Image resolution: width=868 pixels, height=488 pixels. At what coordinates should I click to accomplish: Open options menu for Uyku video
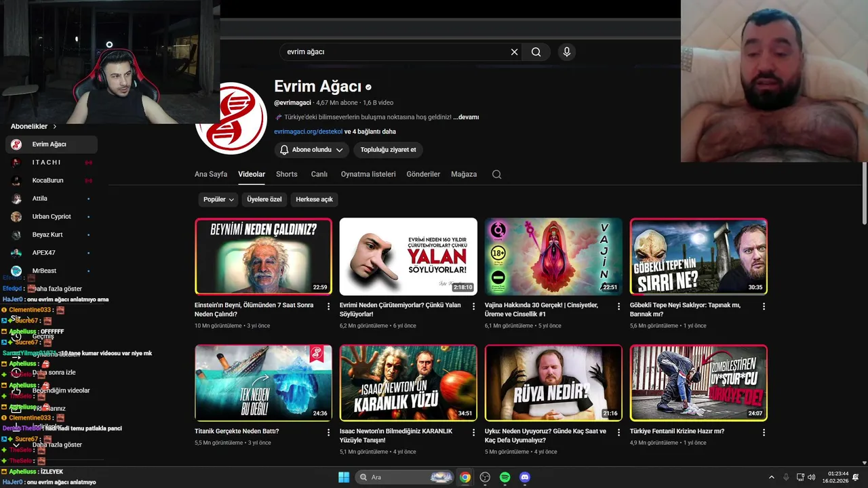click(618, 432)
